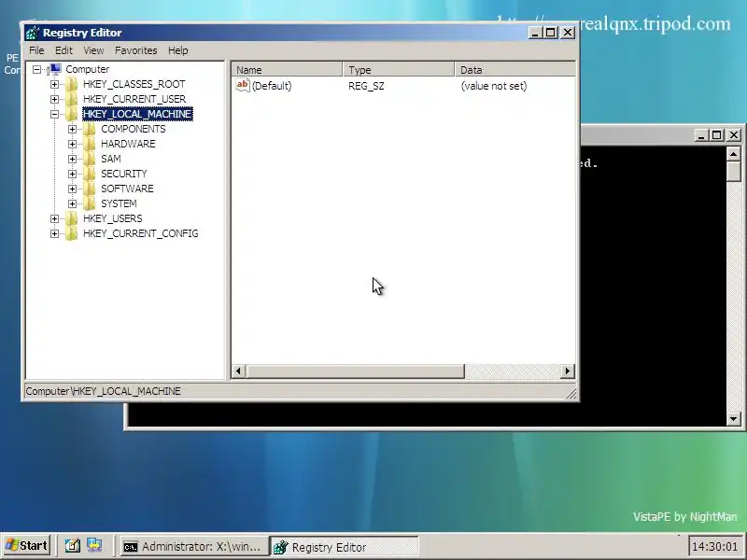Screen dimensions: 747x560
Task: Click SECURITY folder icon
Action: click(x=89, y=174)
